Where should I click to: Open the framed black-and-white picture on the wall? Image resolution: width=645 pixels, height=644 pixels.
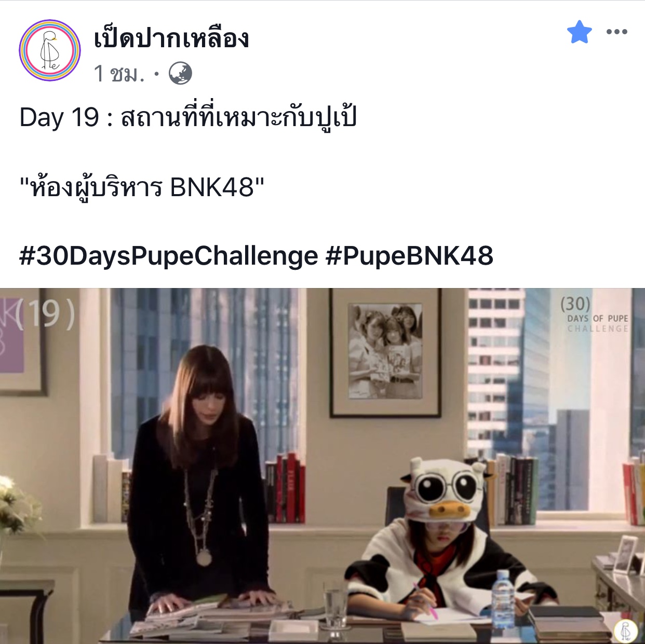click(x=385, y=353)
